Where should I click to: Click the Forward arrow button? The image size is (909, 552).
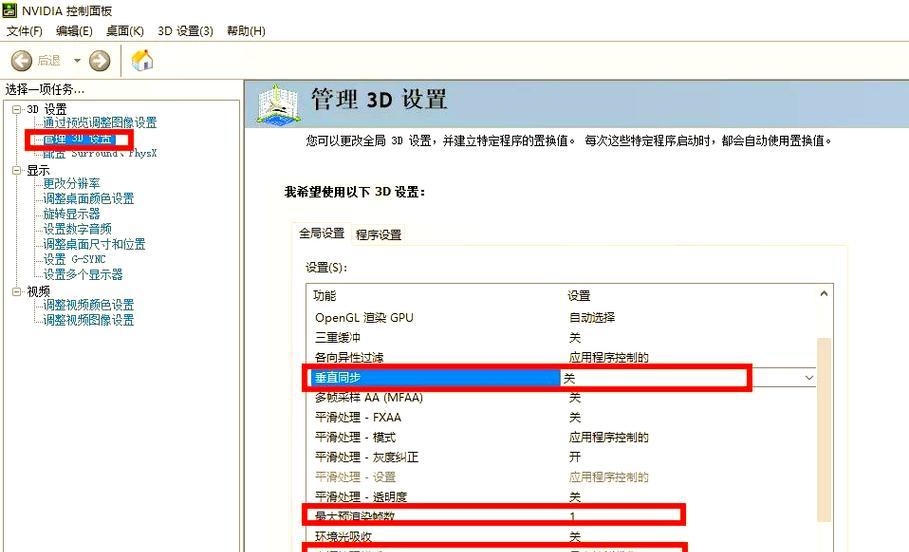[x=100, y=60]
